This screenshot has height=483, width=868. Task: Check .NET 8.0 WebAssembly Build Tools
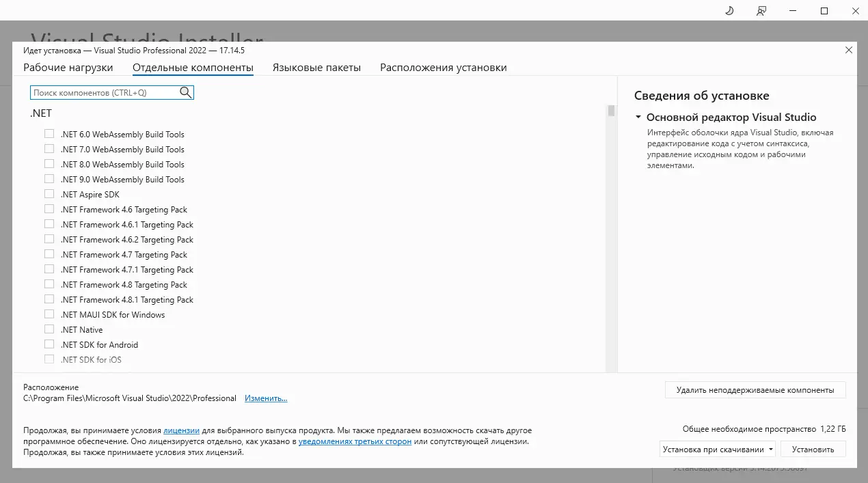click(49, 164)
